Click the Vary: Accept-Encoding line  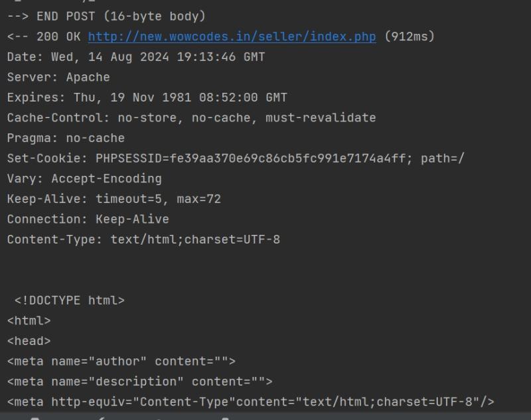[84, 178]
